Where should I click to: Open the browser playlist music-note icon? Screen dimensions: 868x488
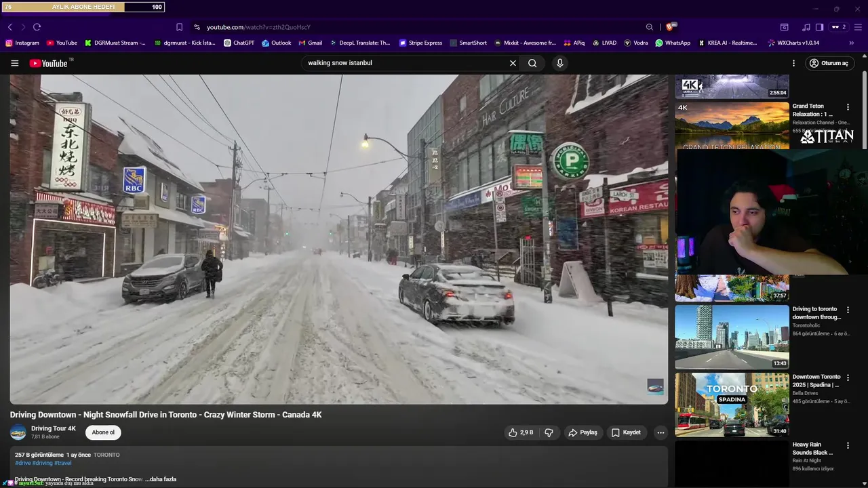806,27
